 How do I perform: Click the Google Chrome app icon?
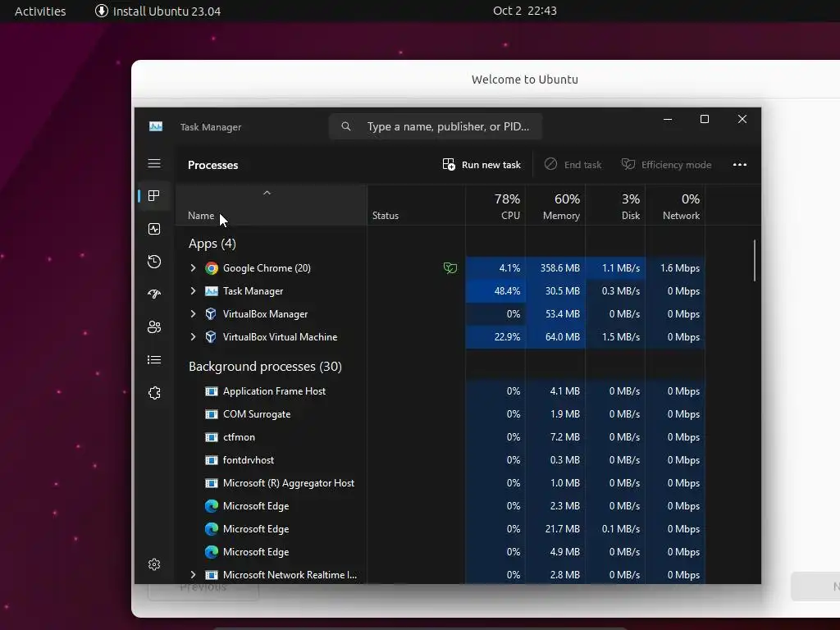point(212,268)
